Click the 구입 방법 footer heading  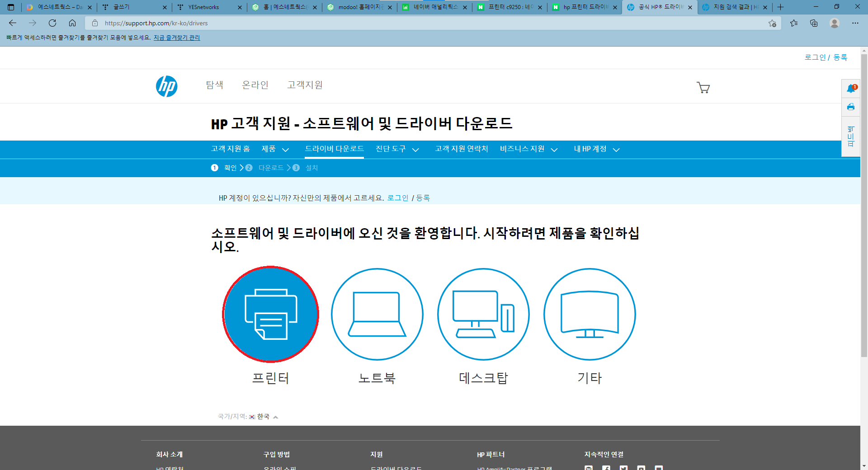(x=277, y=455)
